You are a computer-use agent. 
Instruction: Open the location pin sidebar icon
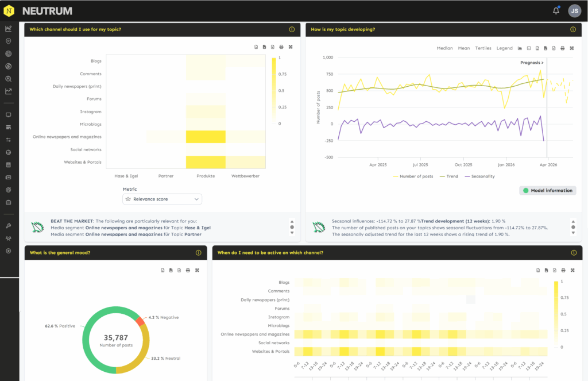[8, 41]
